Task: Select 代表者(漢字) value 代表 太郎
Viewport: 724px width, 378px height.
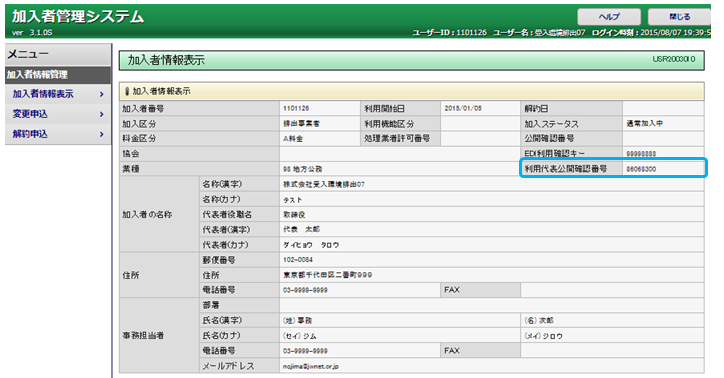Action: [x=302, y=229]
